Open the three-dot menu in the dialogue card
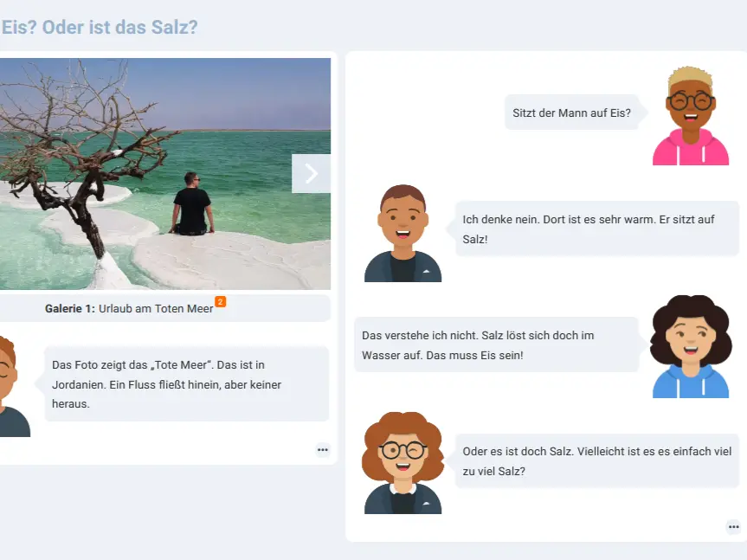747x560 pixels. click(x=733, y=526)
